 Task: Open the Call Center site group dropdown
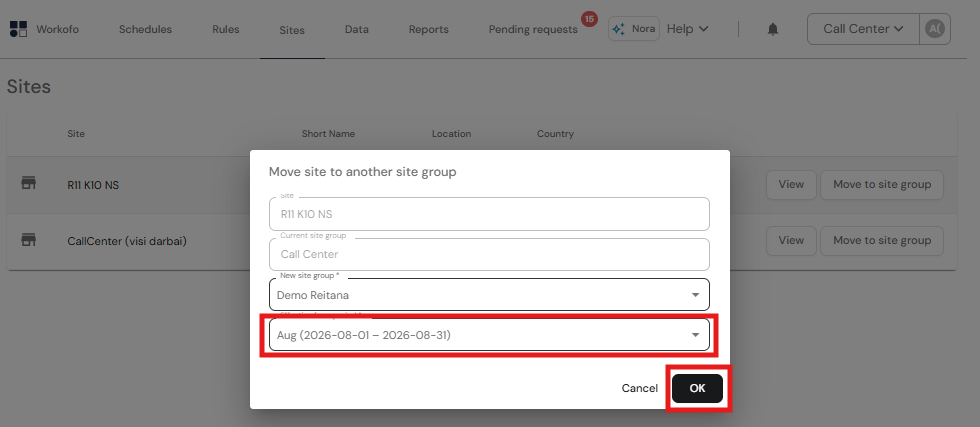tap(863, 29)
